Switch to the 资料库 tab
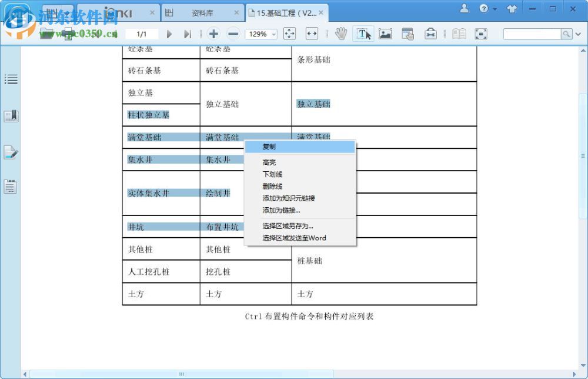The width and height of the screenshot is (588, 379). [x=203, y=12]
